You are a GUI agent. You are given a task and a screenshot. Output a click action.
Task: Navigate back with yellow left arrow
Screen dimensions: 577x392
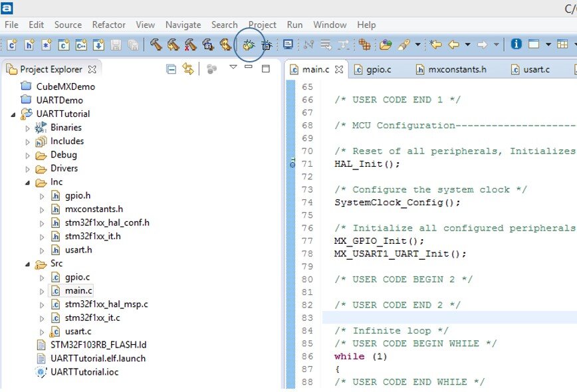454,45
